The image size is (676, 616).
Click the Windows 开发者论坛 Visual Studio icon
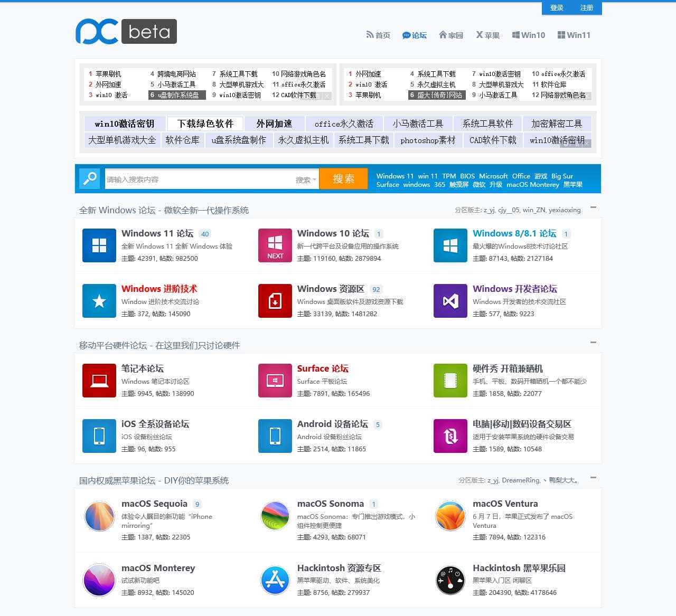pos(450,301)
